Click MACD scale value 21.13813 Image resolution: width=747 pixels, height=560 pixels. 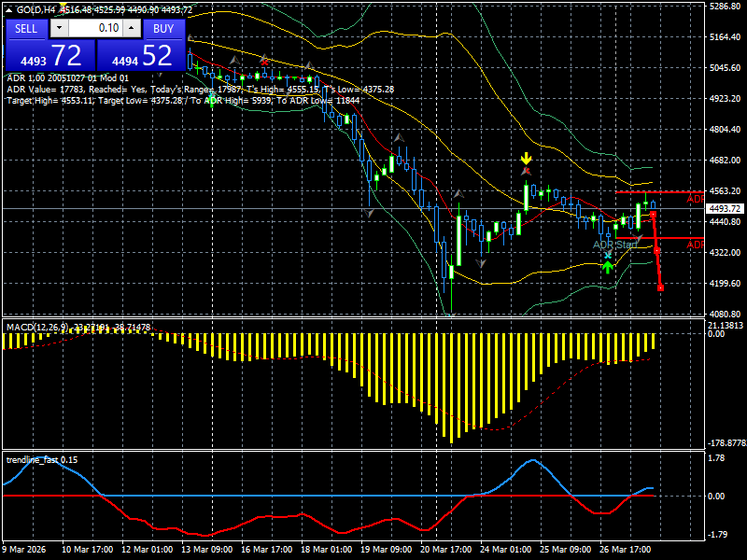coord(726,326)
